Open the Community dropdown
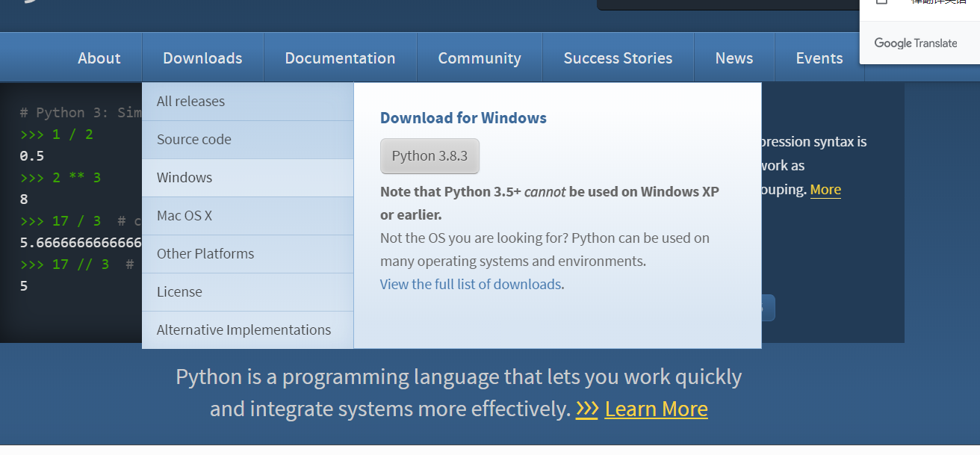The image size is (980, 455). [x=479, y=58]
